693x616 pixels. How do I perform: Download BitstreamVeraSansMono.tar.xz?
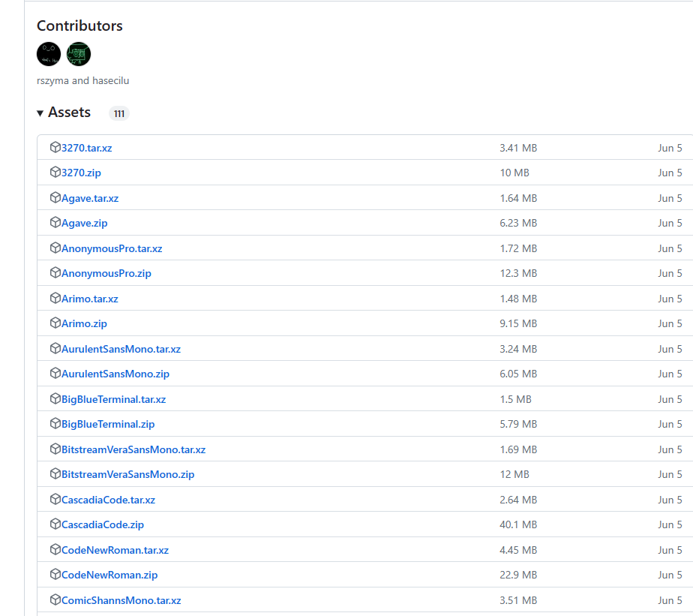(x=133, y=449)
